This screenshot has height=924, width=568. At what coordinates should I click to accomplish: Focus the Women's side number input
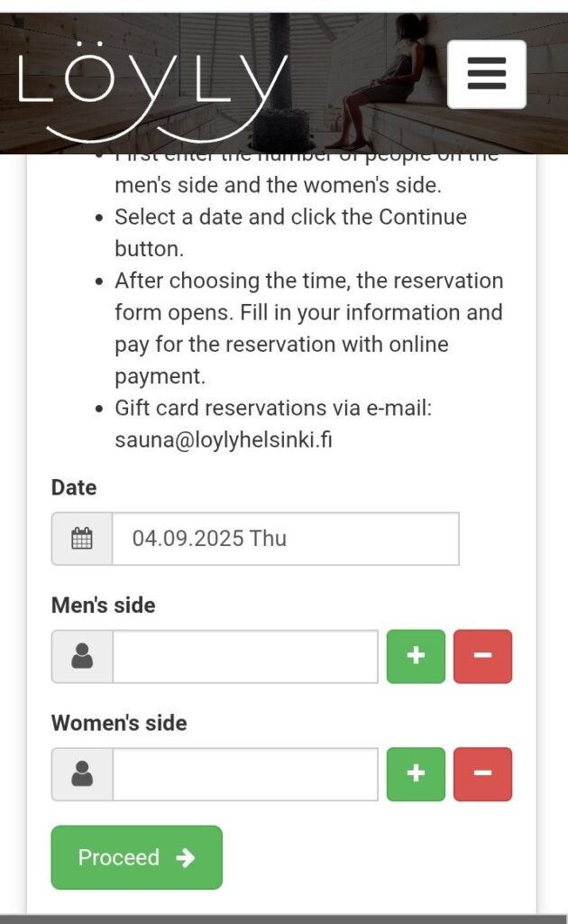point(245,773)
